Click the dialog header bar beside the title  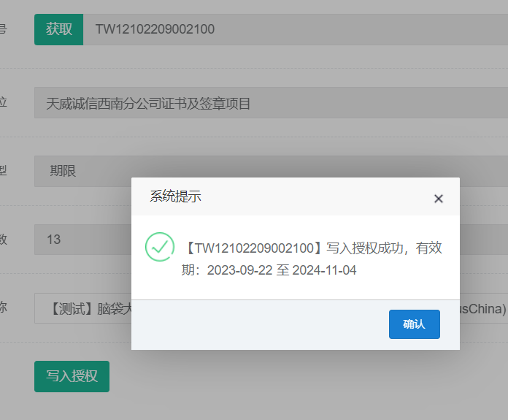point(314,196)
